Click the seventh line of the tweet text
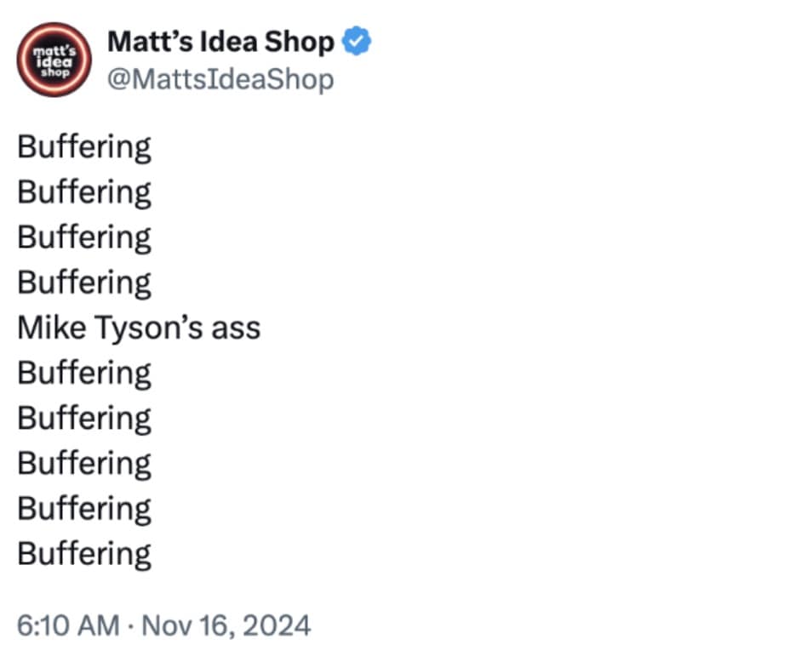The image size is (812, 662). (x=84, y=418)
